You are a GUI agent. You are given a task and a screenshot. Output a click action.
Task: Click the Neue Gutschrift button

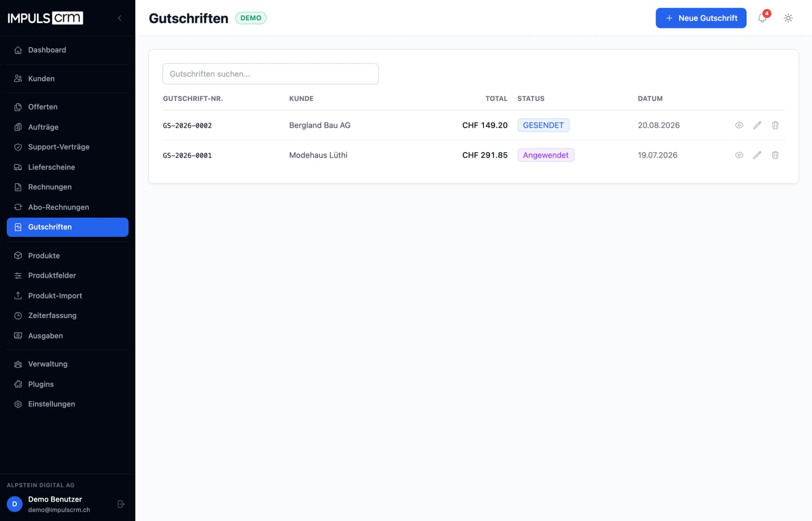tap(701, 18)
